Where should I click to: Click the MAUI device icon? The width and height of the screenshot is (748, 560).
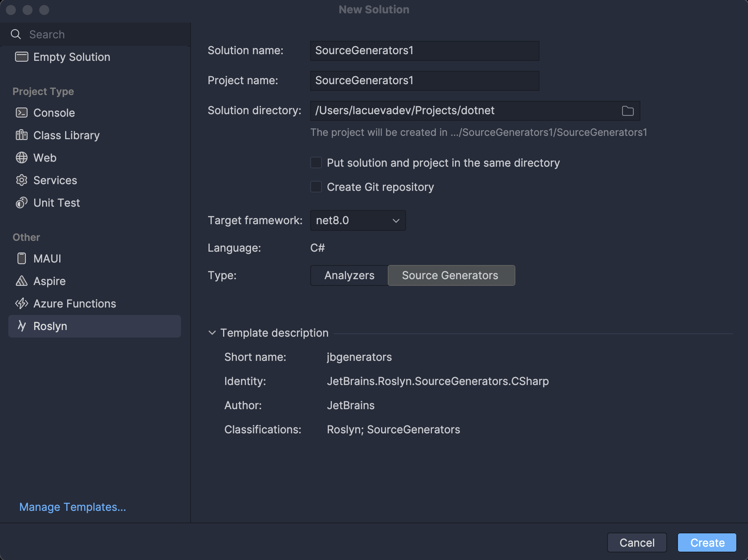coord(22,259)
